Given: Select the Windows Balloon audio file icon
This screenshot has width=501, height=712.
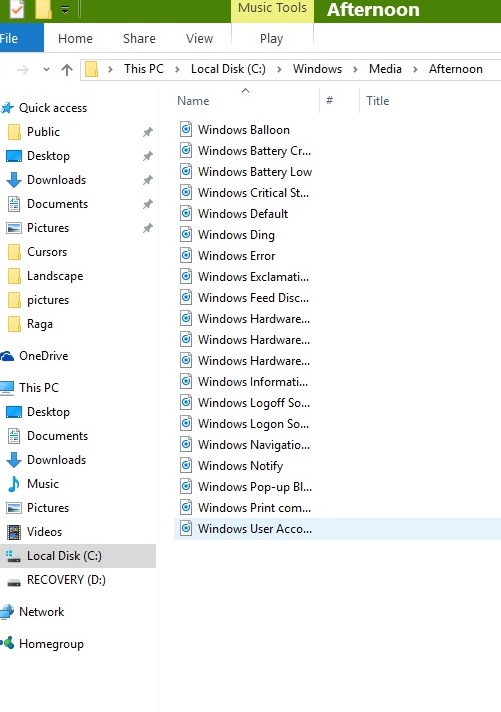Looking at the screenshot, I should (186, 130).
